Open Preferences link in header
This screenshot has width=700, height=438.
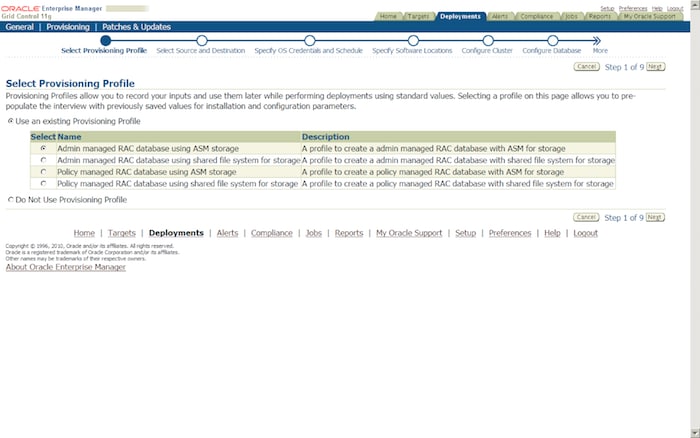point(633,8)
